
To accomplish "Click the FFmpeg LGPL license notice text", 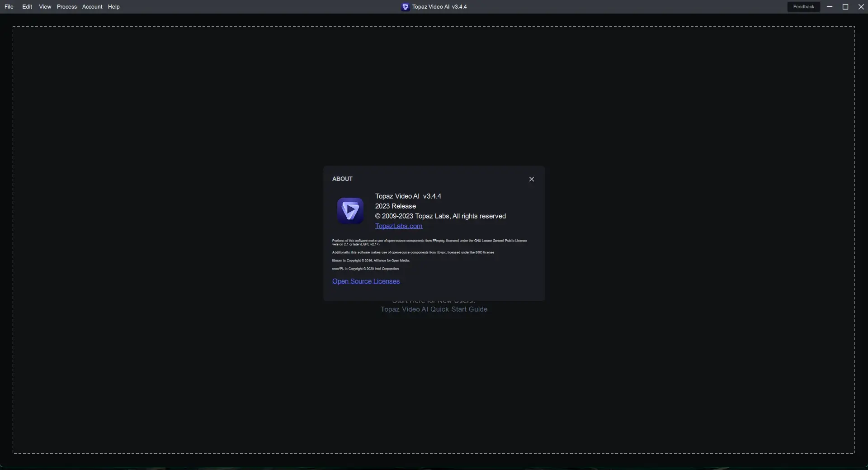I will [x=429, y=242].
